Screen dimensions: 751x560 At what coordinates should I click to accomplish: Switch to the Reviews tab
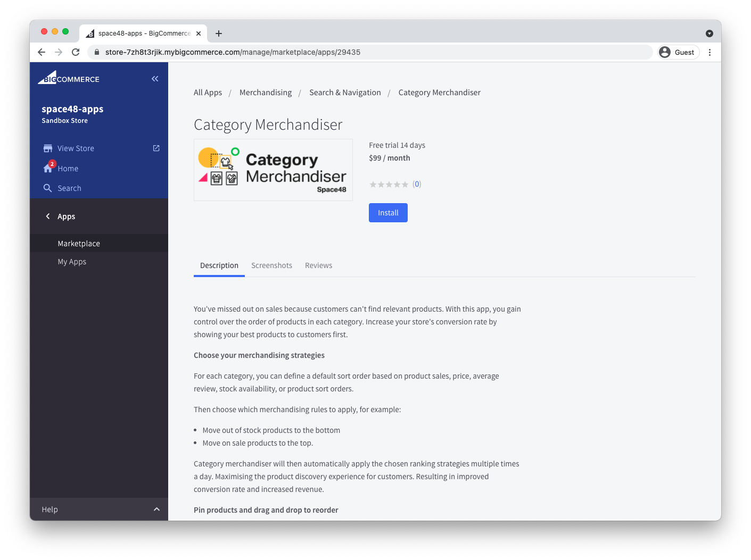tap(318, 265)
